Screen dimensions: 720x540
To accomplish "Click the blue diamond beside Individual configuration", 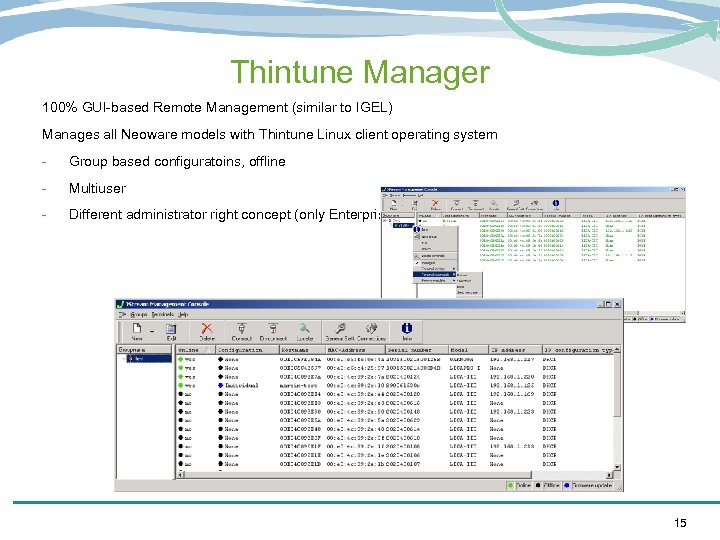I will coord(220,385).
